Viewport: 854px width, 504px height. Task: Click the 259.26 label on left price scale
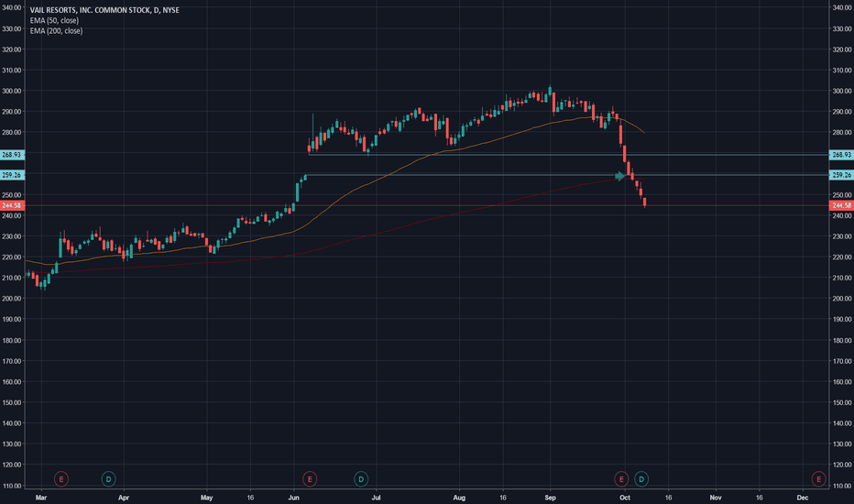[x=11, y=175]
